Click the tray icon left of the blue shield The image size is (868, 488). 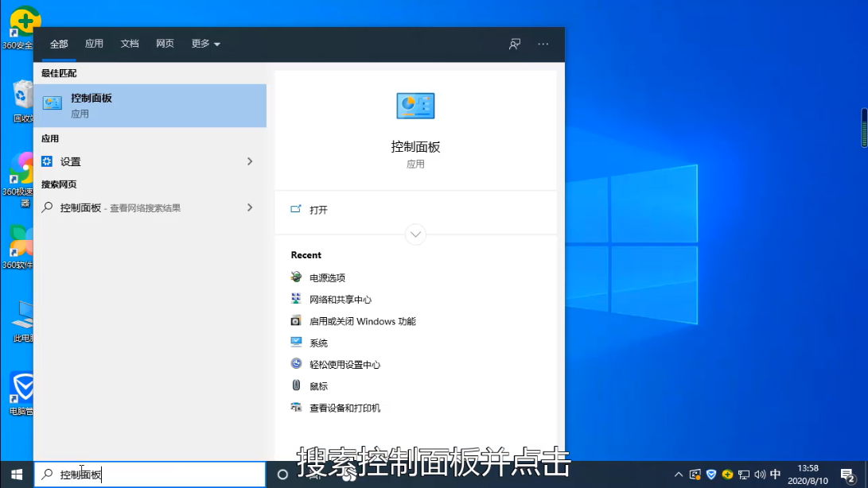click(x=695, y=474)
